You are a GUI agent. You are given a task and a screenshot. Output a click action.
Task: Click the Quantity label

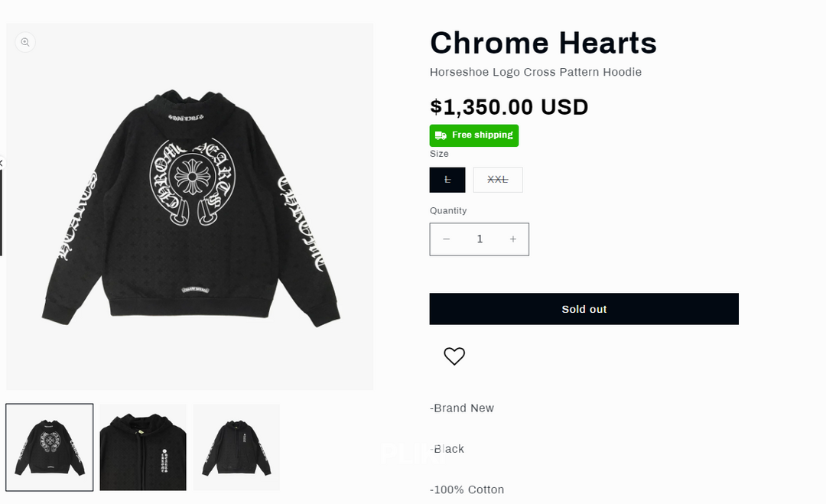pos(448,211)
